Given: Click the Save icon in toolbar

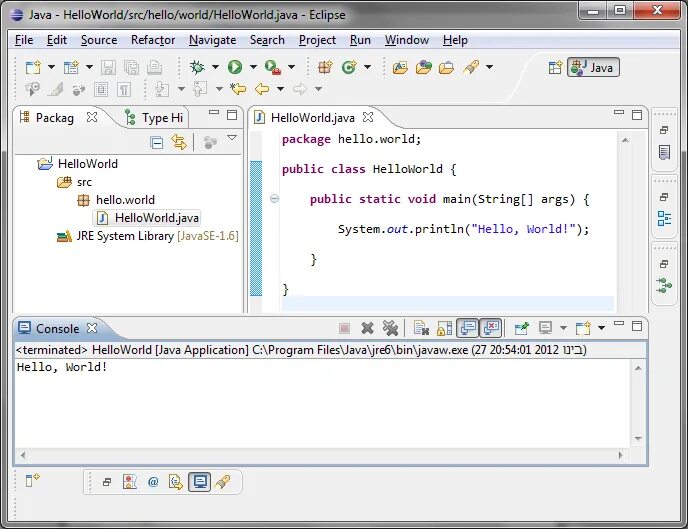Looking at the screenshot, I should (x=108, y=68).
